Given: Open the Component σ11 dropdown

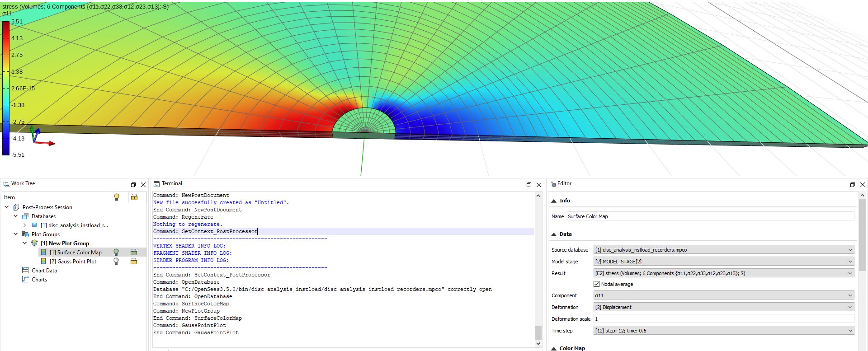Looking at the screenshot, I should tap(724, 295).
